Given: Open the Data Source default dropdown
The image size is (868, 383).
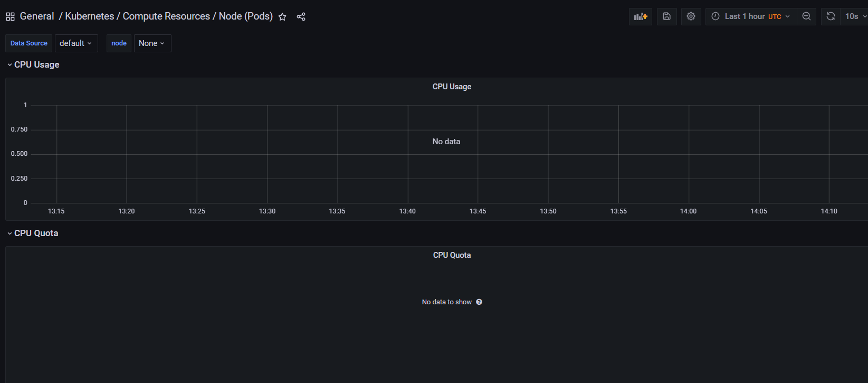Looking at the screenshot, I should pos(76,43).
